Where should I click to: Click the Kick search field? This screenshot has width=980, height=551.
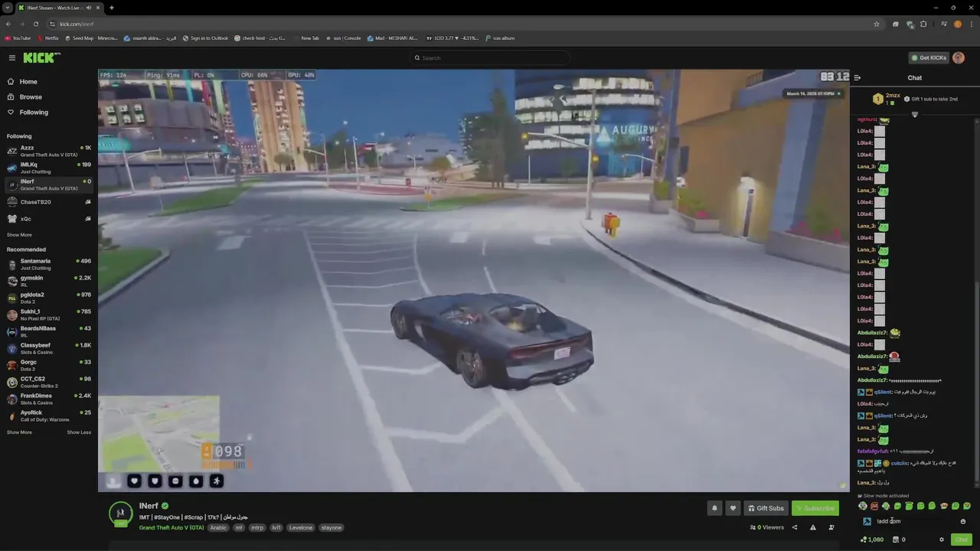pos(490,58)
